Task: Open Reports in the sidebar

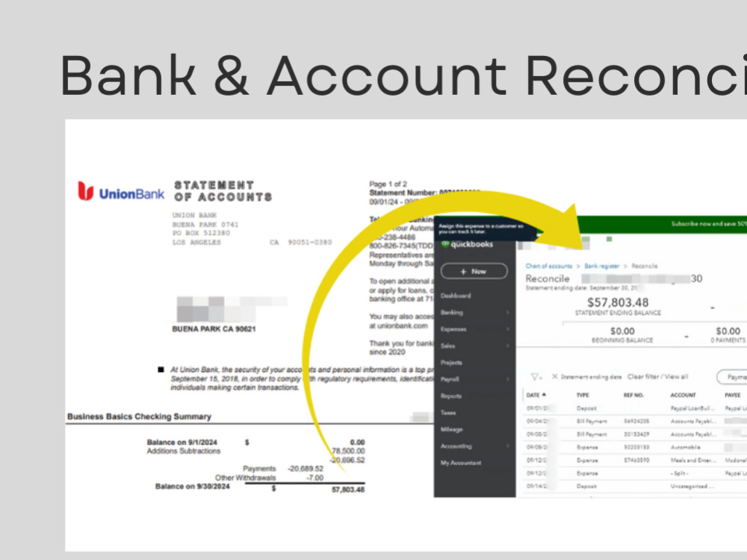Action: coord(450,396)
